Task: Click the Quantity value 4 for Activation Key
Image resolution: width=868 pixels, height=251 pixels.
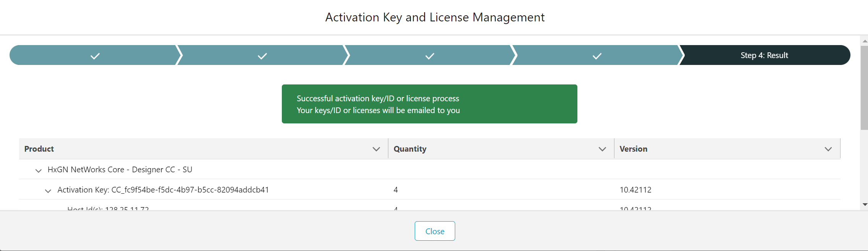Action: click(x=396, y=190)
